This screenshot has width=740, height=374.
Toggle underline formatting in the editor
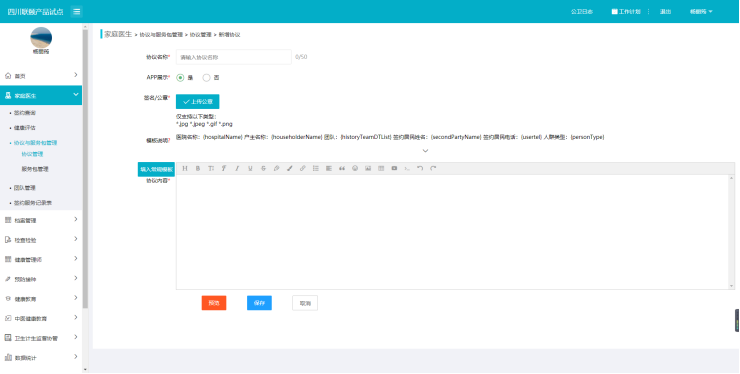pos(250,169)
